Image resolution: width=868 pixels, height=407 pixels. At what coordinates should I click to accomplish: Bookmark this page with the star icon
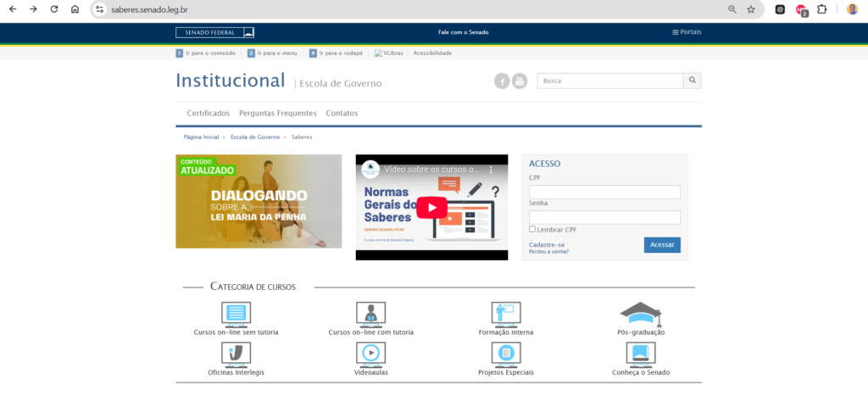(751, 9)
